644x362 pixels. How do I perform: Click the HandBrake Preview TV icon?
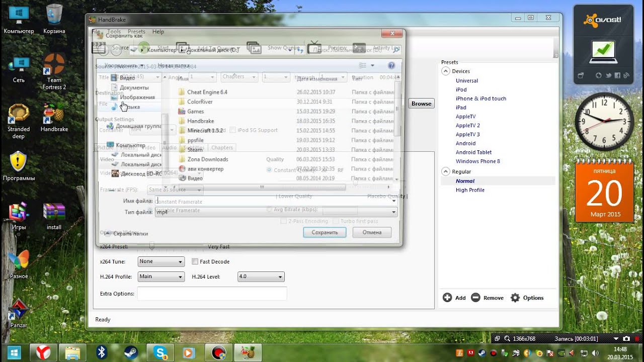(x=314, y=48)
